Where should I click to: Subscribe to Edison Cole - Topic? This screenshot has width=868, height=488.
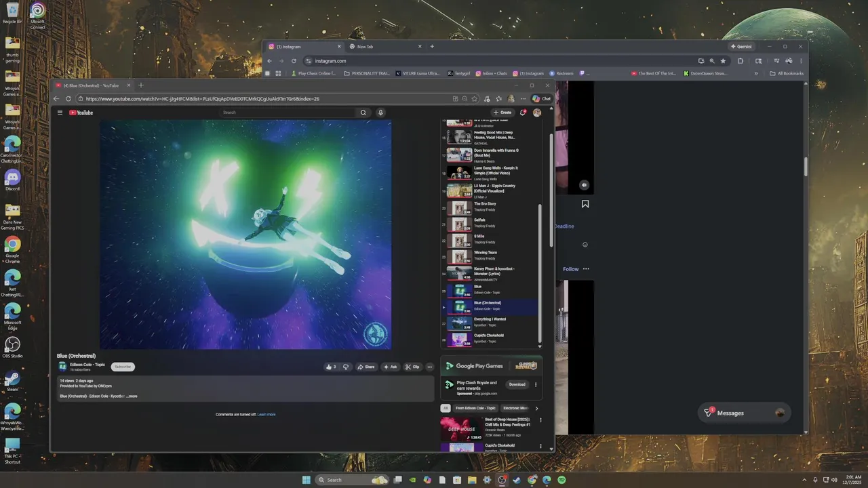pyautogui.click(x=123, y=367)
